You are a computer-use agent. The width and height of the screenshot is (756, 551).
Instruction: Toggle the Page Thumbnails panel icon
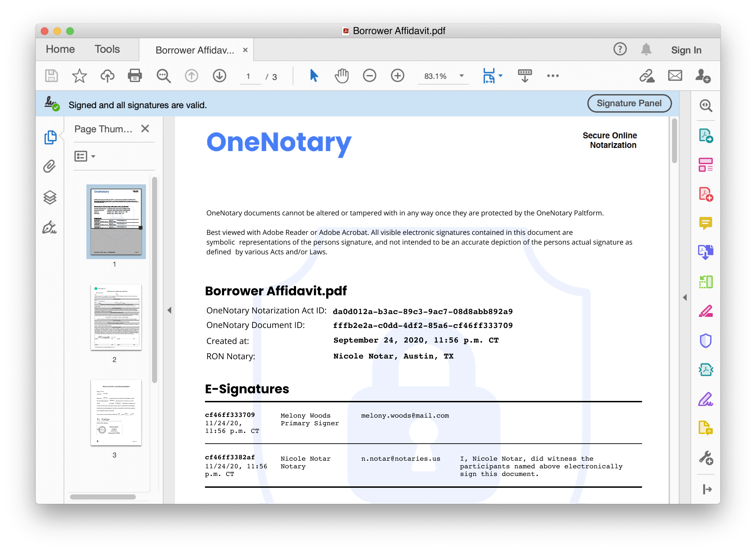tap(50, 137)
